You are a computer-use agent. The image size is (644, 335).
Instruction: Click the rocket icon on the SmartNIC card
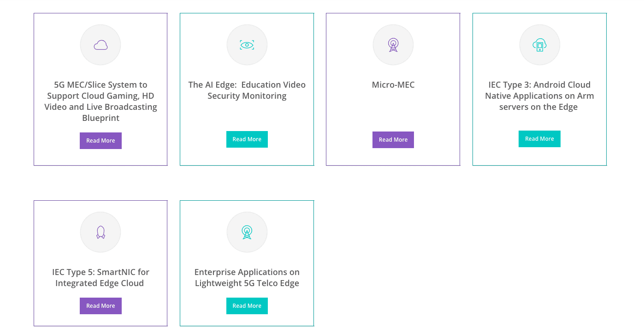click(100, 232)
